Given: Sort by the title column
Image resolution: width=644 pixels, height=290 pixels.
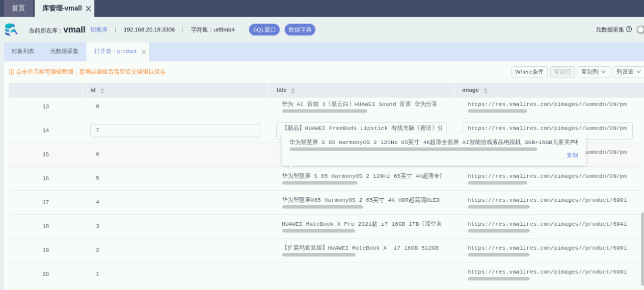Looking at the screenshot, I should pos(293,90).
